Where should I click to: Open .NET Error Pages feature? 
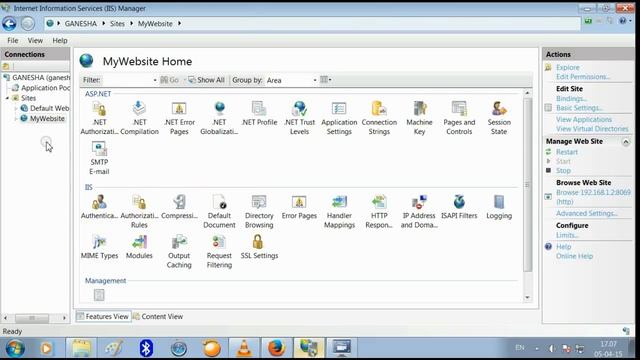pyautogui.click(x=179, y=118)
